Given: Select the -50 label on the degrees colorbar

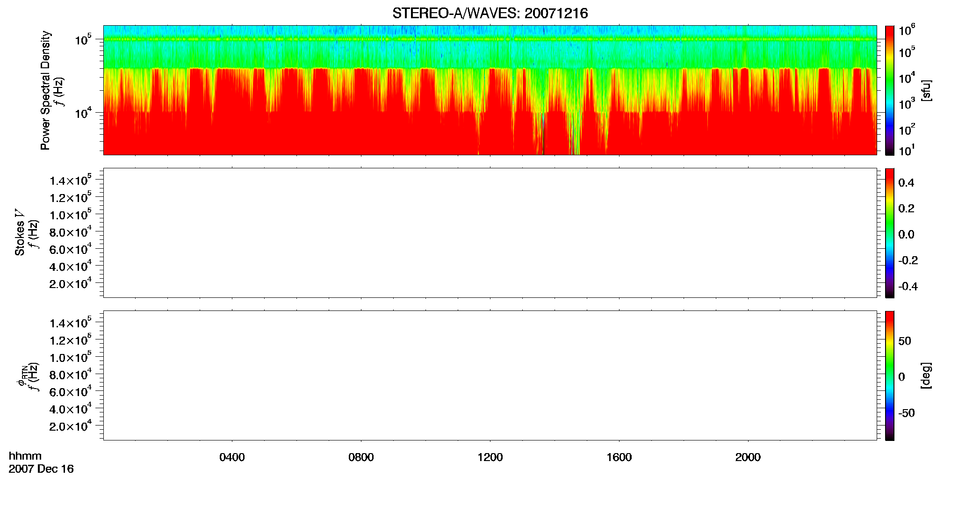Looking at the screenshot, I should [x=907, y=413].
